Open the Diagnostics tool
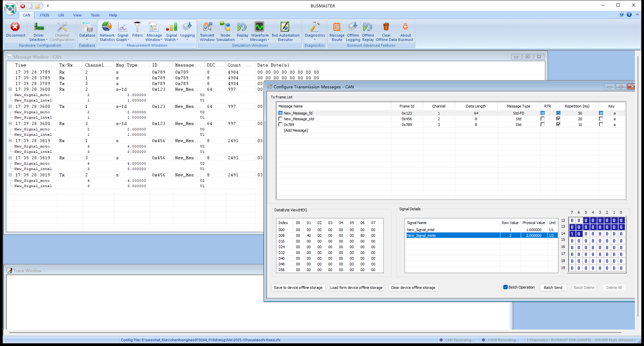The width and height of the screenshot is (644, 346). point(315,31)
